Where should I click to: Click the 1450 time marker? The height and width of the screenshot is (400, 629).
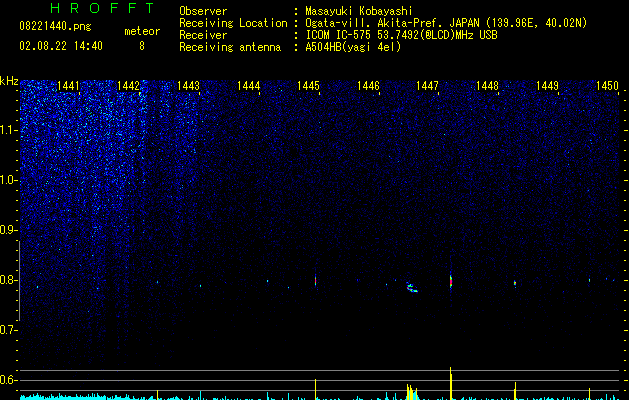(x=607, y=86)
